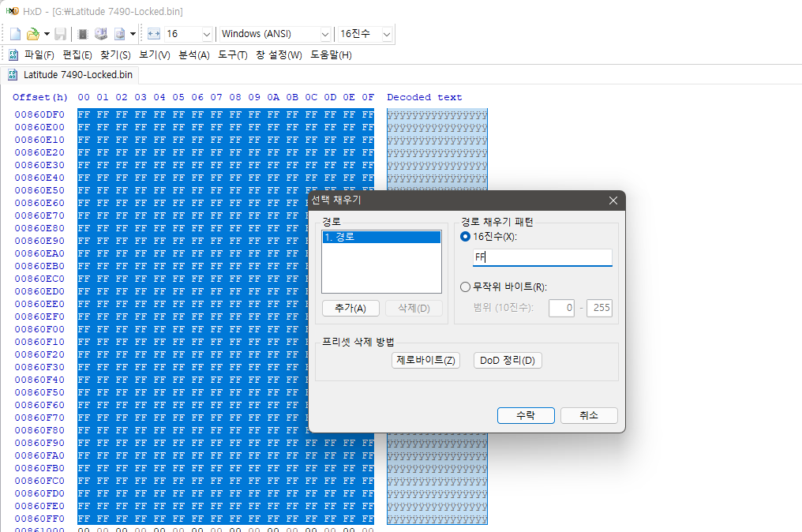Click the range minimum field showing 0

pyautogui.click(x=561, y=307)
